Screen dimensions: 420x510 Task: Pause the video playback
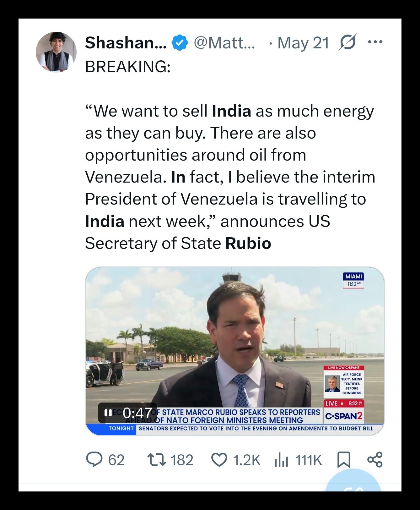[108, 413]
